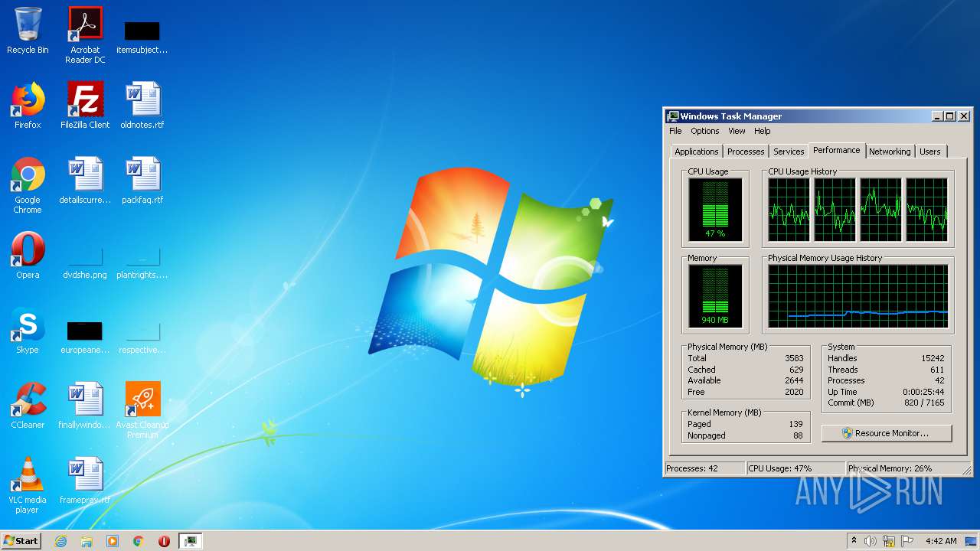Open Internet Explorer from taskbar

tap(61, 541)
